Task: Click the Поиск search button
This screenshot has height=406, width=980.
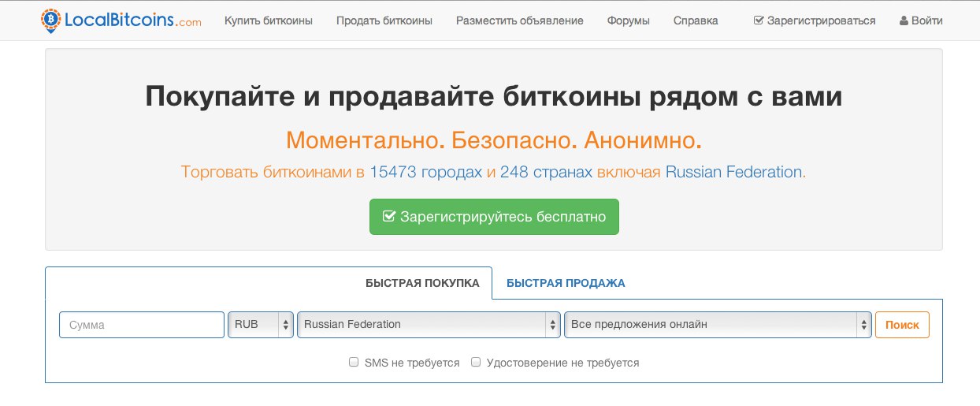Action: [x=902, y=325]
